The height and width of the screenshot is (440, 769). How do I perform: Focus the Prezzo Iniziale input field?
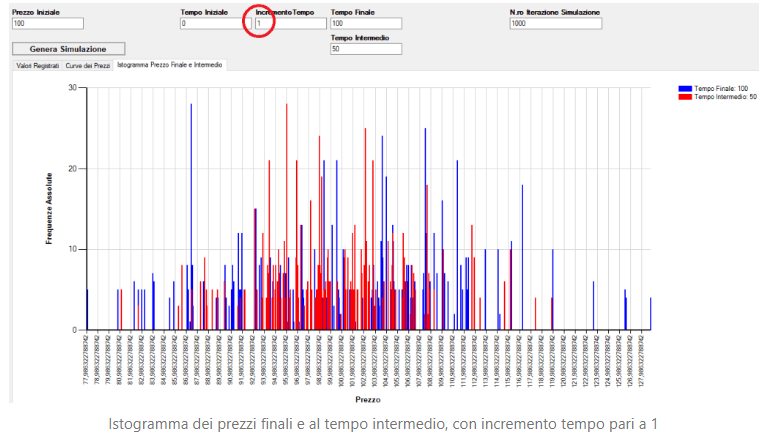(58, 23)
